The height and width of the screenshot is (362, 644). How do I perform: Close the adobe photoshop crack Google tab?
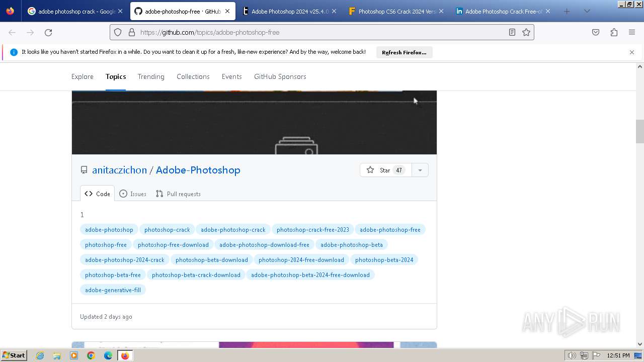pyautogui.click(x=120, y=11)
